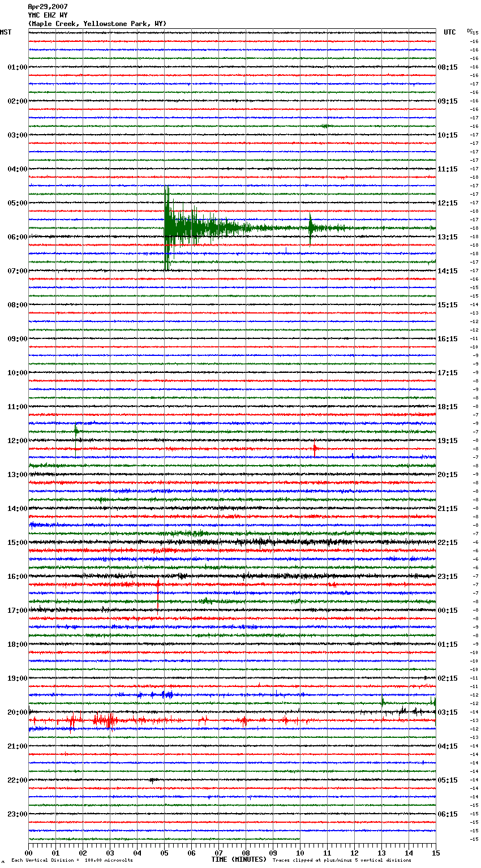Click minute tick "10" on bottom axis

300,853
